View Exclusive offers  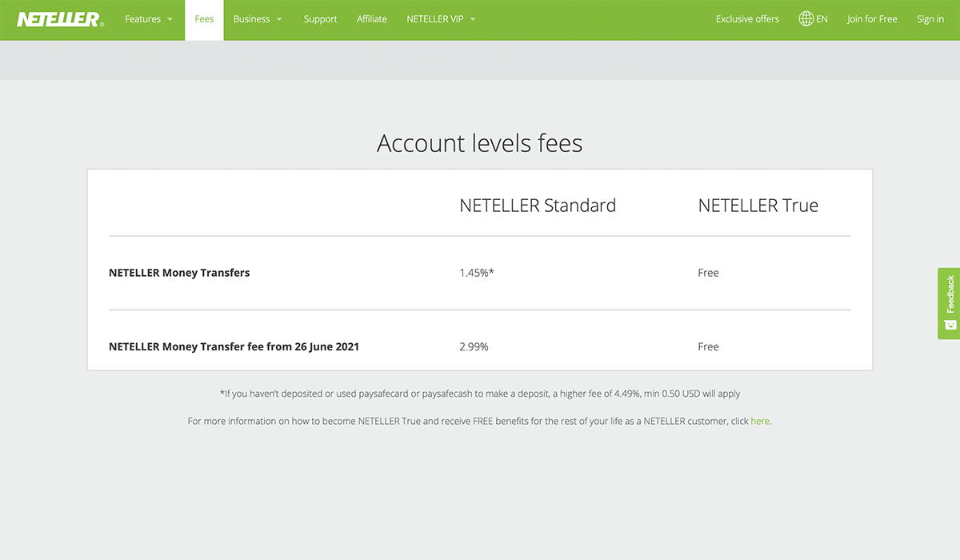pos(747,19)
